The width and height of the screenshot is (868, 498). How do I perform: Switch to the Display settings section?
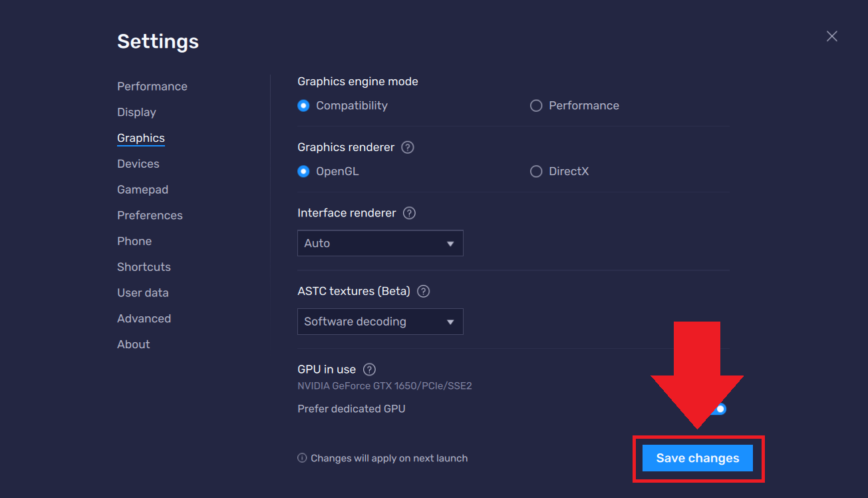(136, 112)
